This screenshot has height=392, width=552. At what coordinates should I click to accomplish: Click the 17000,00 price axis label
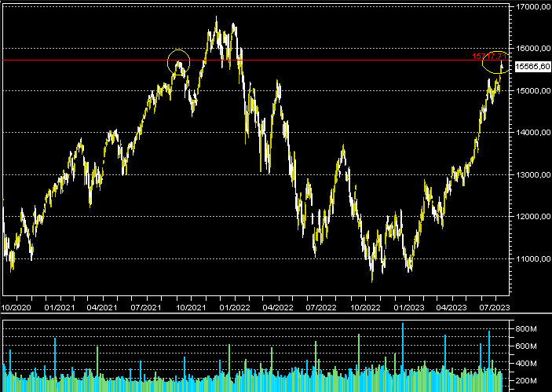click(533, 7)
